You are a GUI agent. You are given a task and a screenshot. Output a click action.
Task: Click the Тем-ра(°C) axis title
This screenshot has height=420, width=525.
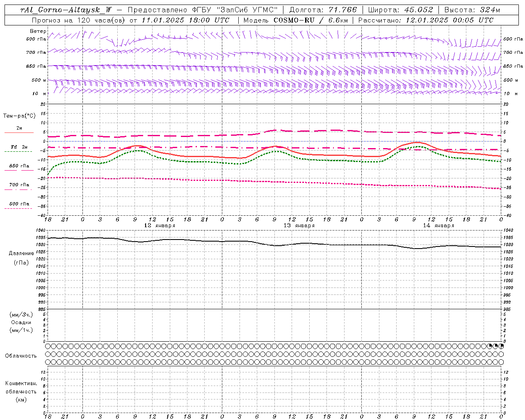tap(19, 116)
